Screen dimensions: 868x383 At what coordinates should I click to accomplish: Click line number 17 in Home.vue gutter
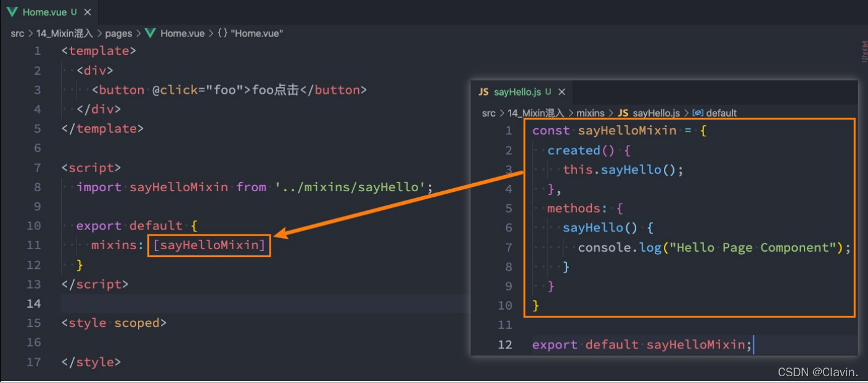35,362
